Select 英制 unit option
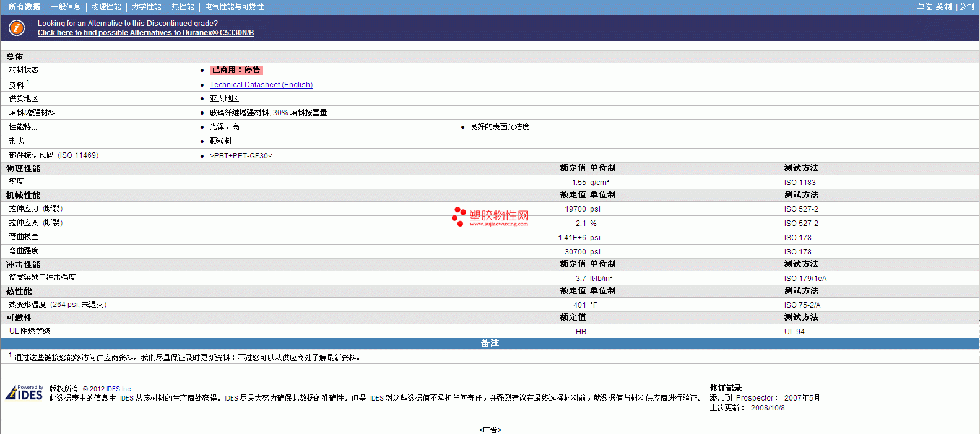The width and height of the screenshot is (980, 434). (943, 7)
